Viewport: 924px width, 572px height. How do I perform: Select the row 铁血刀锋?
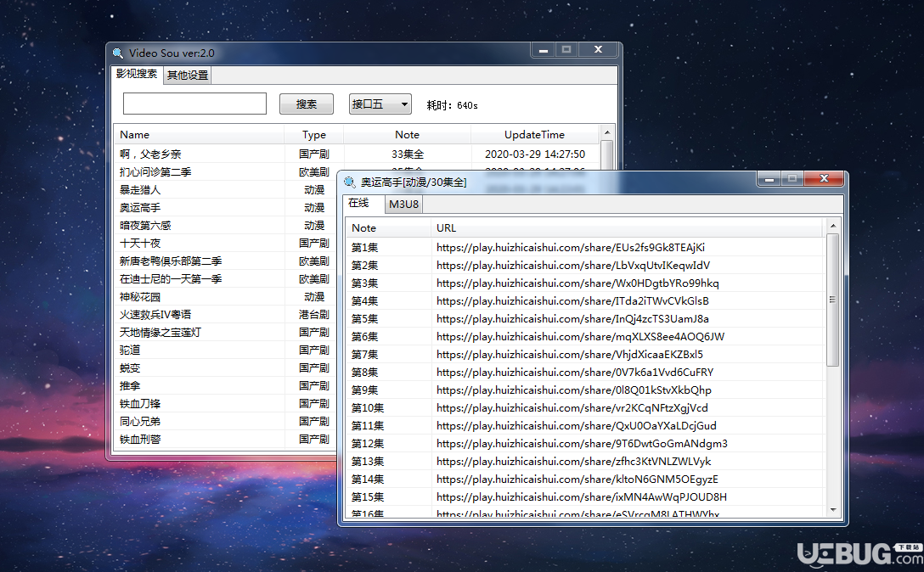(226, 403)
